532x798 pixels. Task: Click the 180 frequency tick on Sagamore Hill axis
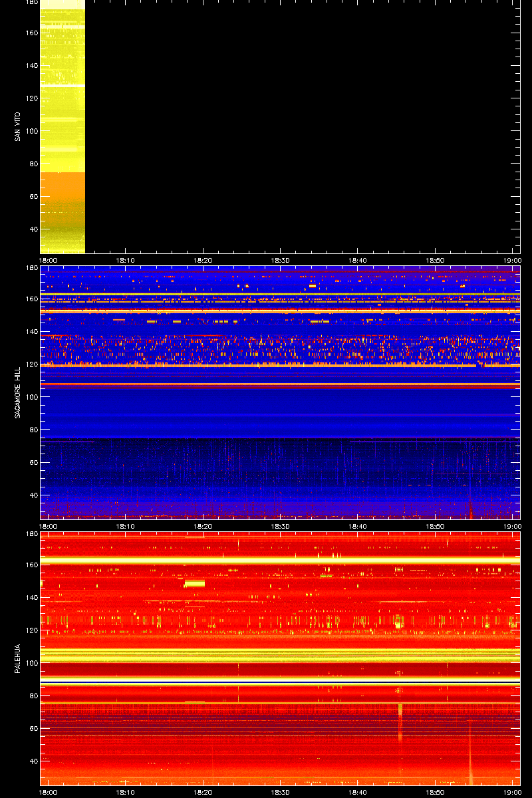click(31, 267)
